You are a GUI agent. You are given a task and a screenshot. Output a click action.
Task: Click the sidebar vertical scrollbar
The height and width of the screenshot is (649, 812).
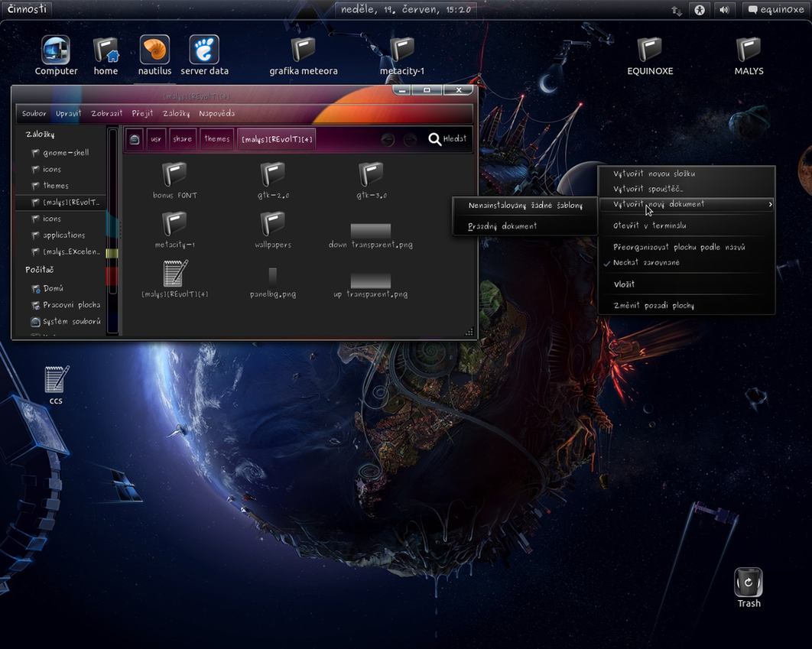(x=112, y=229)
